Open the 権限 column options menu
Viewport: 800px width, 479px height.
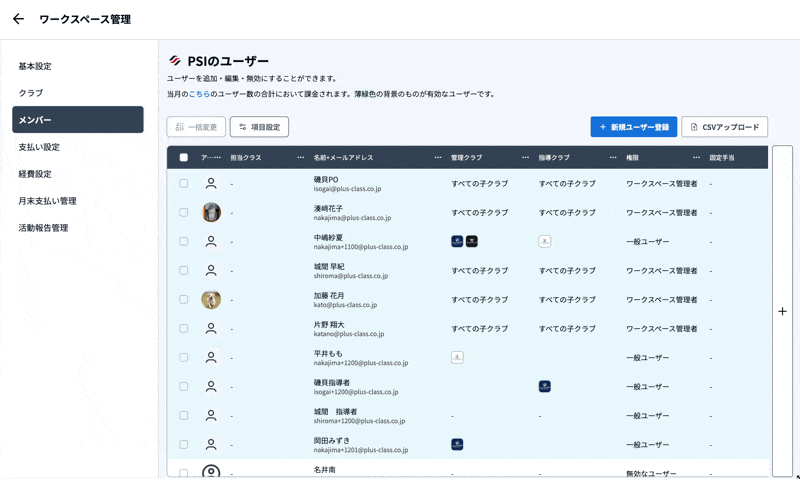(697, 158)
